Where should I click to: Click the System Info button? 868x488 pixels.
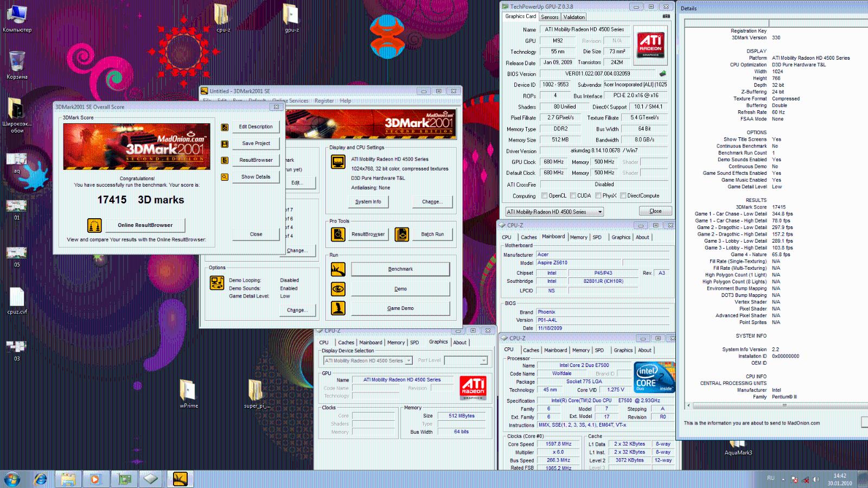coord(368,202)
